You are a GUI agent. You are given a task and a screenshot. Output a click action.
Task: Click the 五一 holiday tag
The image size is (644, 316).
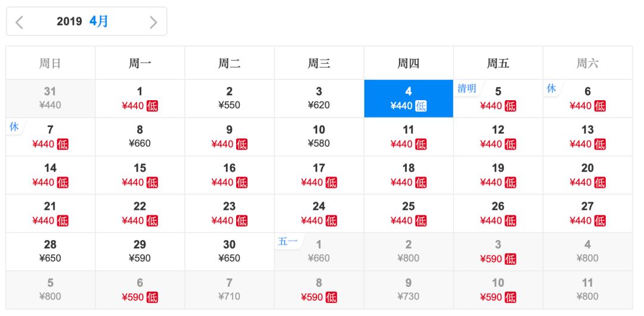287,241
